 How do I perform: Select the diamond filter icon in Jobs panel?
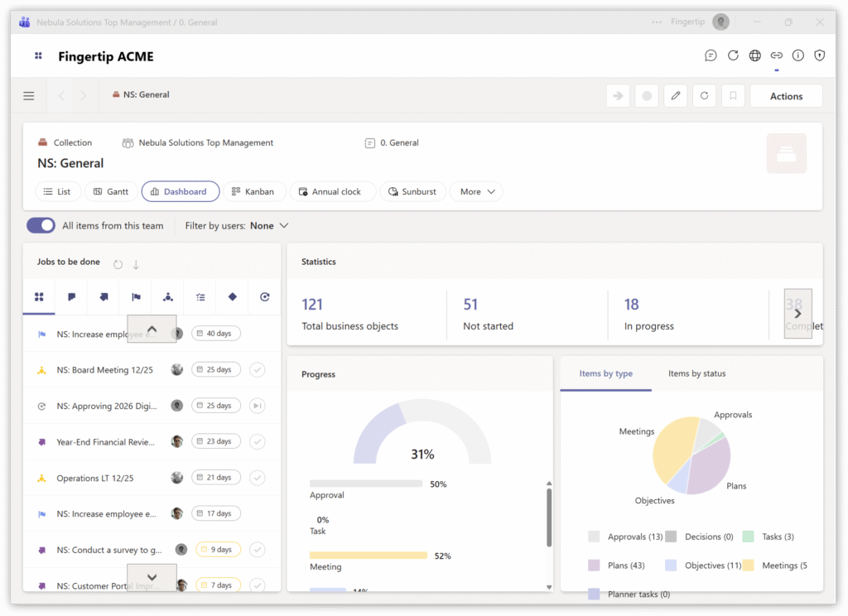coord(233,296)
